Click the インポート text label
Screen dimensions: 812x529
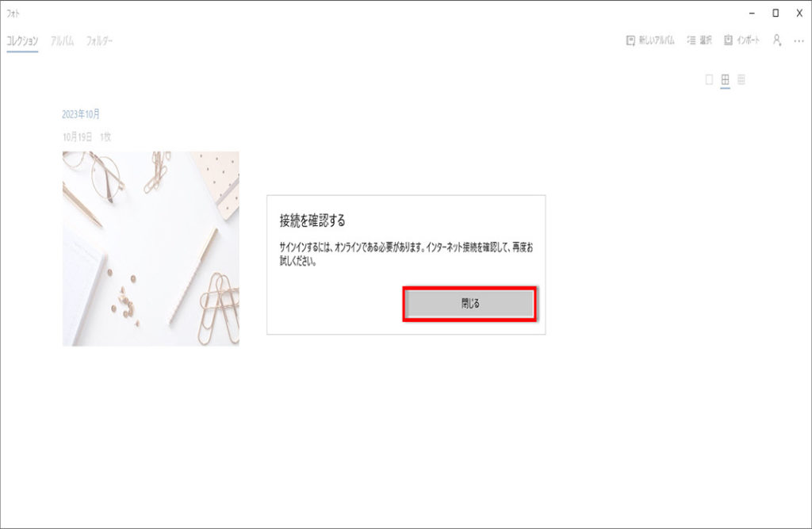click(748, 40)
